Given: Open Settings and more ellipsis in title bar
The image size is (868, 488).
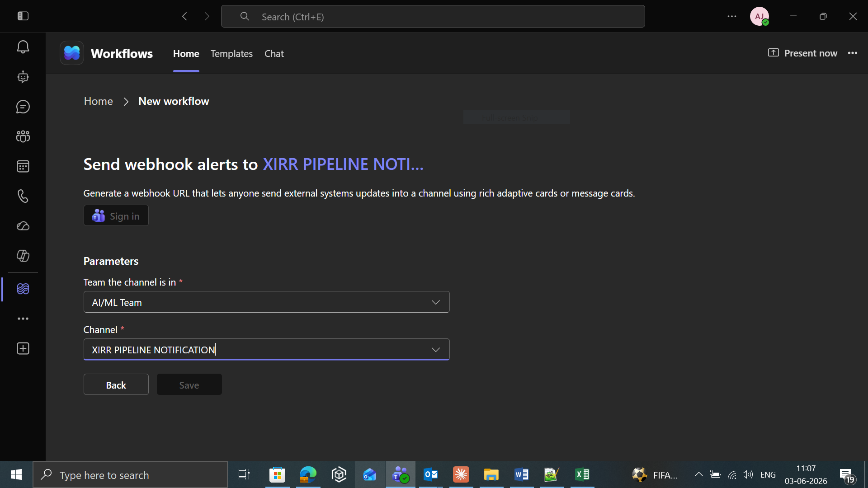Looking at the screenshot, I should [732, 17].
